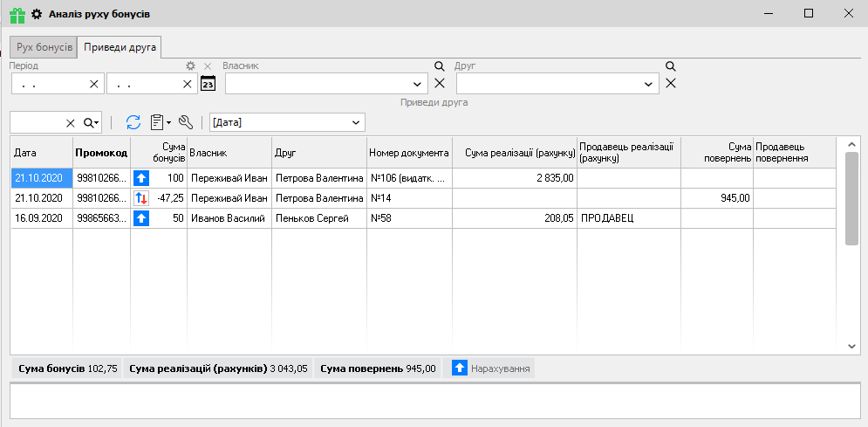This screenshot has width=868, height=427.
Task: Click search magnifier above Власник field
Action: (440, 66)
